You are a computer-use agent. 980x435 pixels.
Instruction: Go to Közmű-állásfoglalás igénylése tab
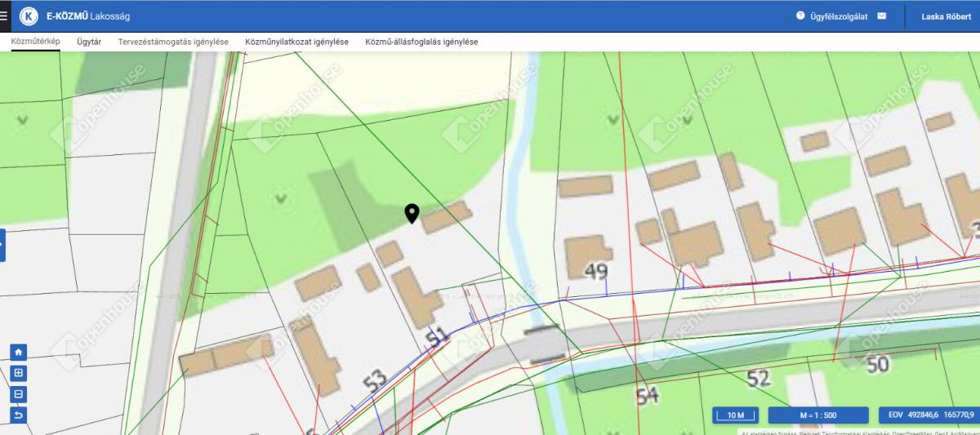[421, 42]
